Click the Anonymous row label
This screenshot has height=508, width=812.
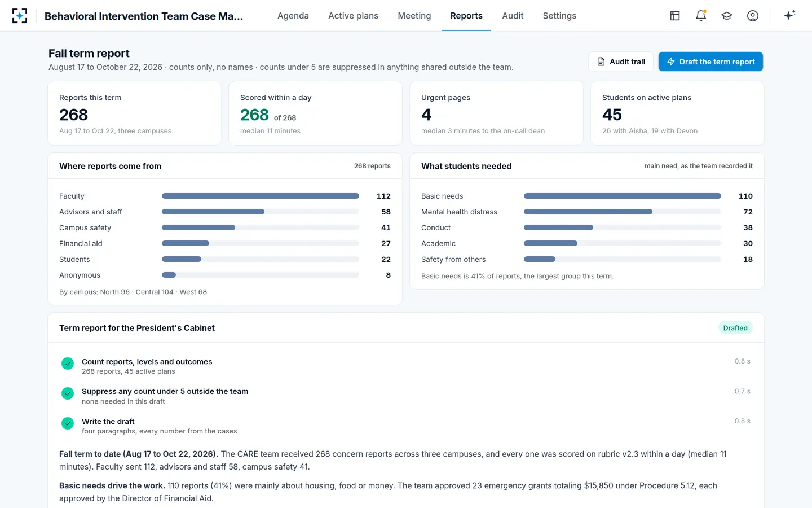pos(80,275)
